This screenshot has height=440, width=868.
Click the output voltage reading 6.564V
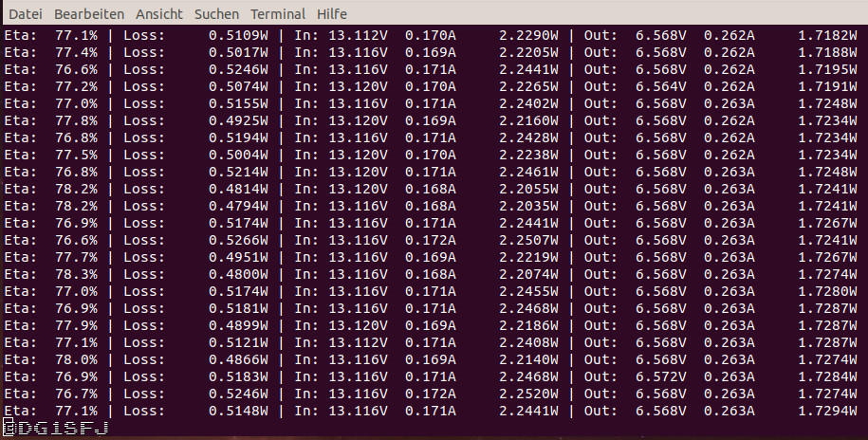coord(660,86)
